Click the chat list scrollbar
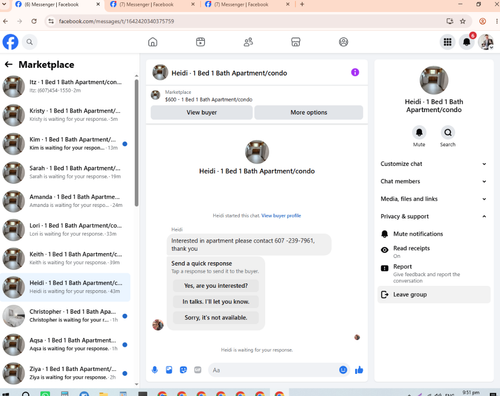Image resolution: width=500 pixels, height=396 pixels. (136, 143)
